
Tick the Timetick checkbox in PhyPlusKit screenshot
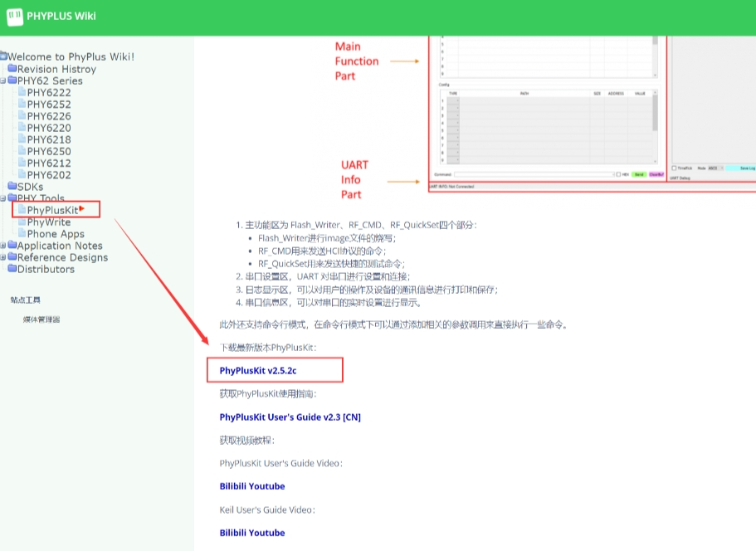(x=674, y=168)
